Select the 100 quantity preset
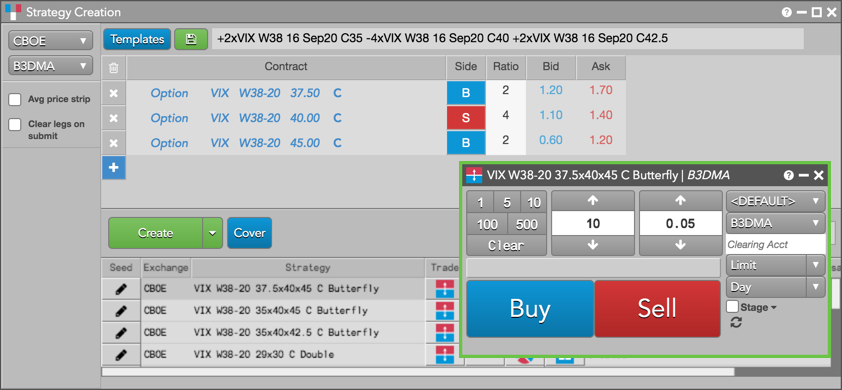The image size is (842, 390). 487,225
